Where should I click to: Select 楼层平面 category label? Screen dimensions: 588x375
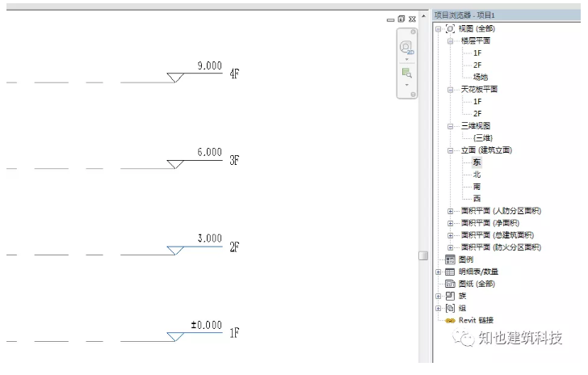[476, 40]
